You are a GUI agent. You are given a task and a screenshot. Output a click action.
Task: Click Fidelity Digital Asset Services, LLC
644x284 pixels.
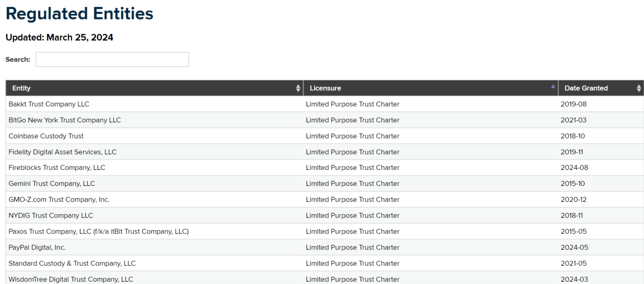(x=63, y=152)
